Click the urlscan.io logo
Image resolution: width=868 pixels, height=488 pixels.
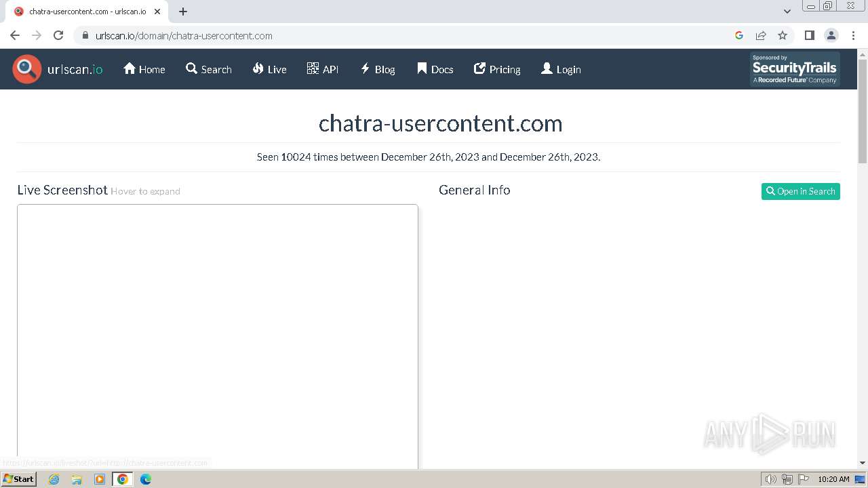58,69
